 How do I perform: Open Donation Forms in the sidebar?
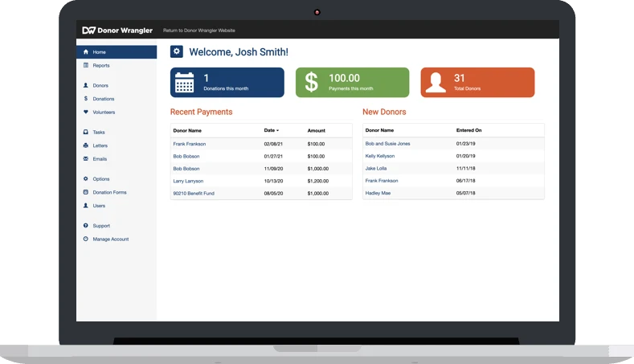(x=109, y=193)
